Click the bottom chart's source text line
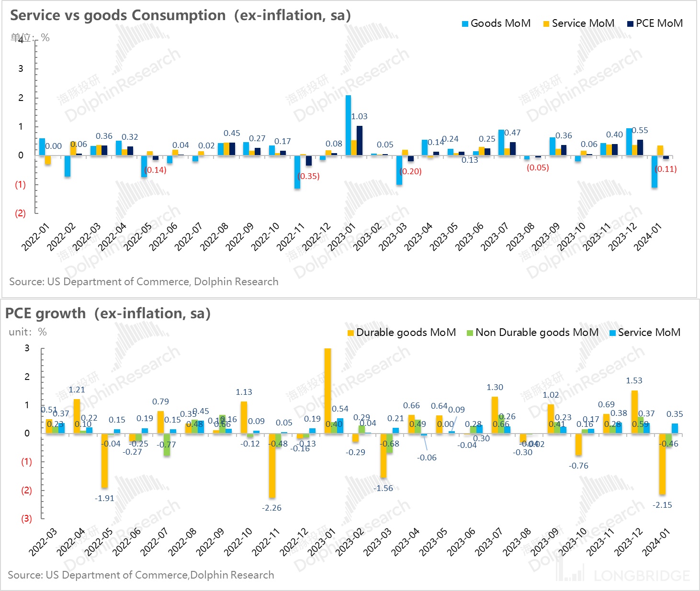 [141, 575]
